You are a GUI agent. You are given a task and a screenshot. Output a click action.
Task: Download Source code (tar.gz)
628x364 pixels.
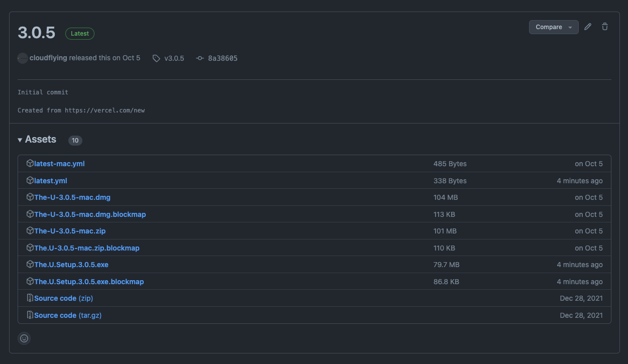point(68,315)
